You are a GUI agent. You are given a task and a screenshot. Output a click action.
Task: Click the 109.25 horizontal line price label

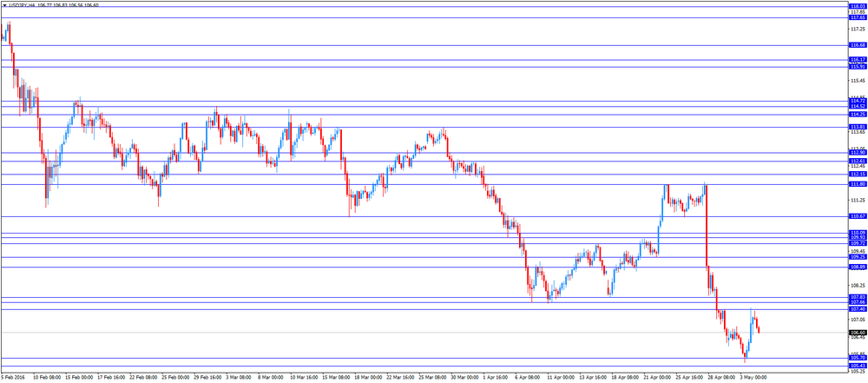point(858,257)
